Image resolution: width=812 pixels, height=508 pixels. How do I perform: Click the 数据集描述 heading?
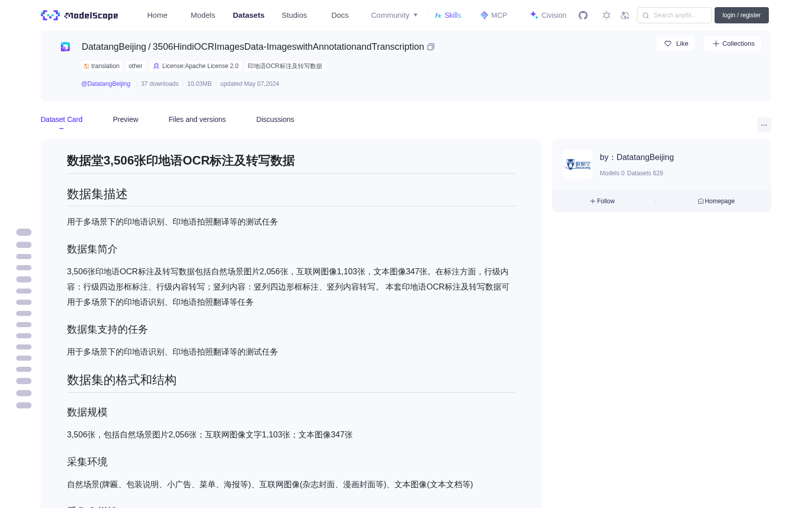[x=97, y=194]
